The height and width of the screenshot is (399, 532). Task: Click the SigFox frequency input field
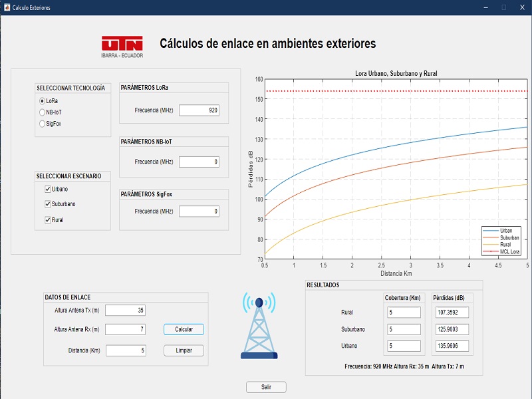click(199, 211)
